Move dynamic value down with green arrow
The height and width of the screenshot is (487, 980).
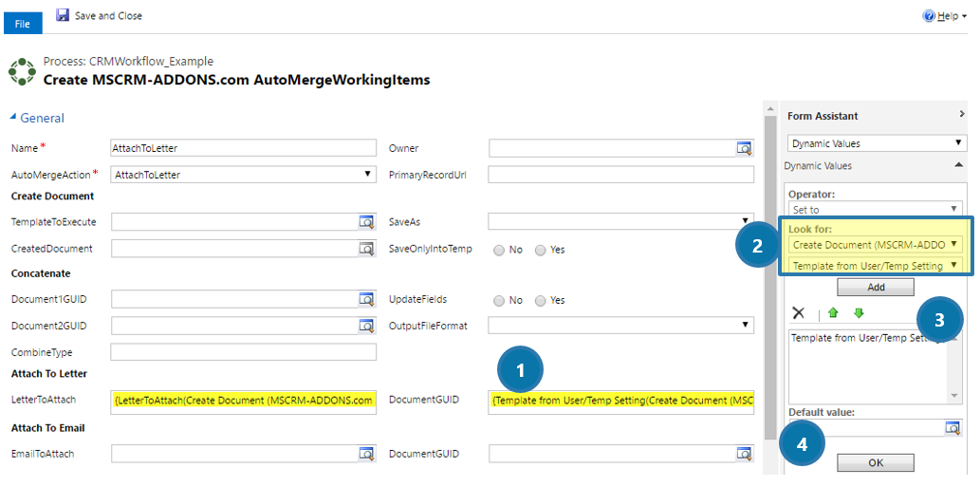point(859,313)
